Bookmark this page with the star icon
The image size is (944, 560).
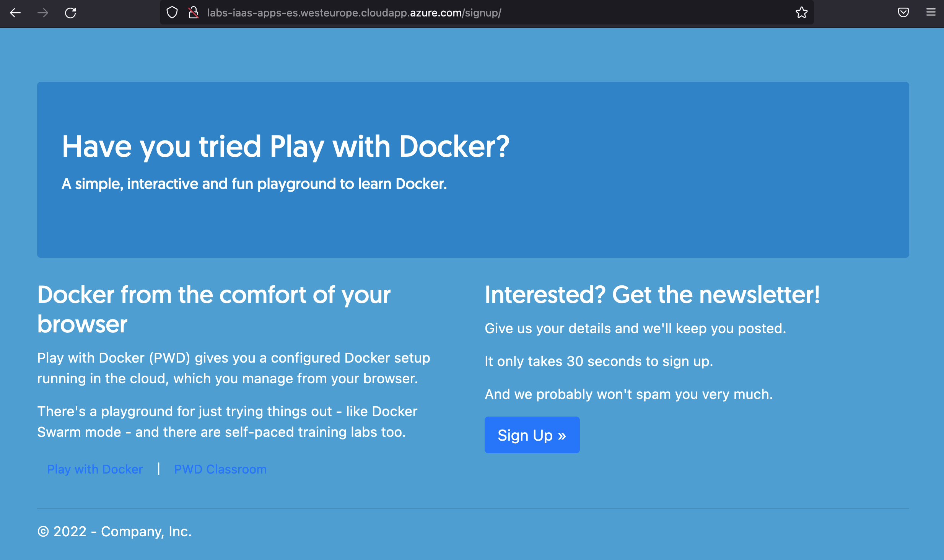click(x=801, y=13)
